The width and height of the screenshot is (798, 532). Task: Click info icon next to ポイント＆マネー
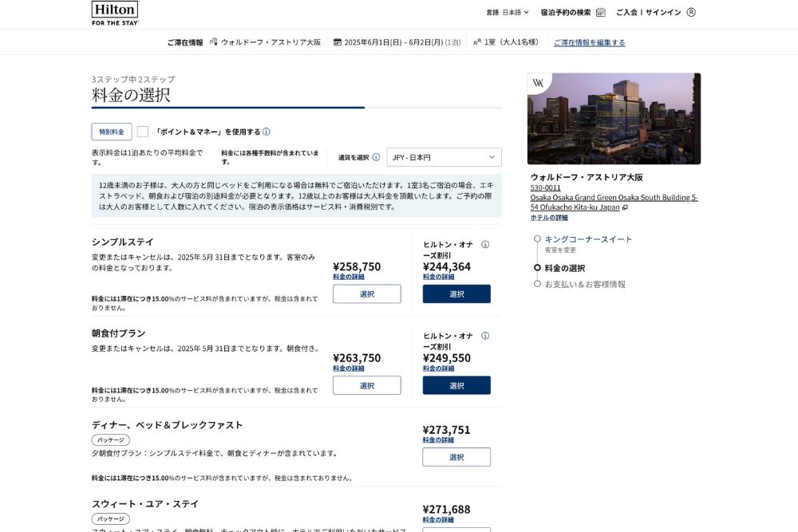point(267,132)
